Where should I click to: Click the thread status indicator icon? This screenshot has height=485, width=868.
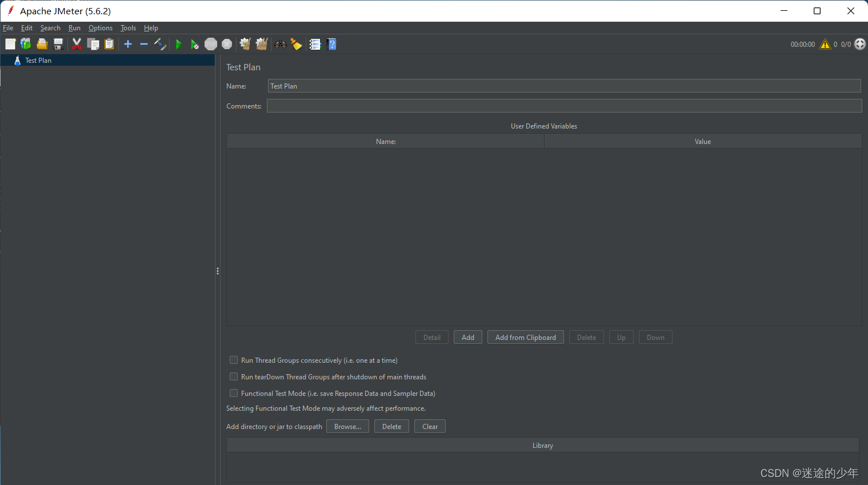(860, 44)
